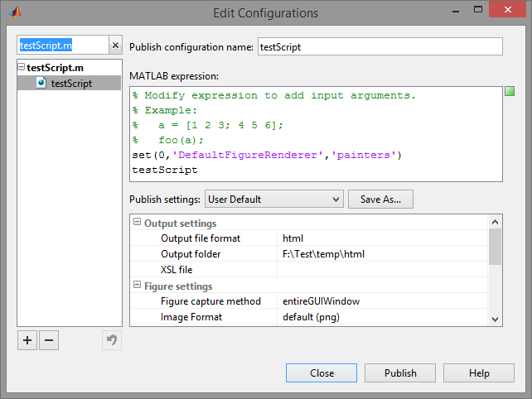Screen dimensions: 532x399
Task: Click the undo revert arrow button
Action: [112, 340]
